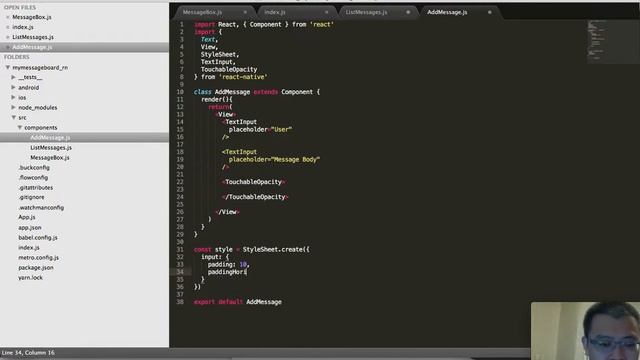
Task: Collapse the mymessageboard_rn folder
Action: pos(8,67)
